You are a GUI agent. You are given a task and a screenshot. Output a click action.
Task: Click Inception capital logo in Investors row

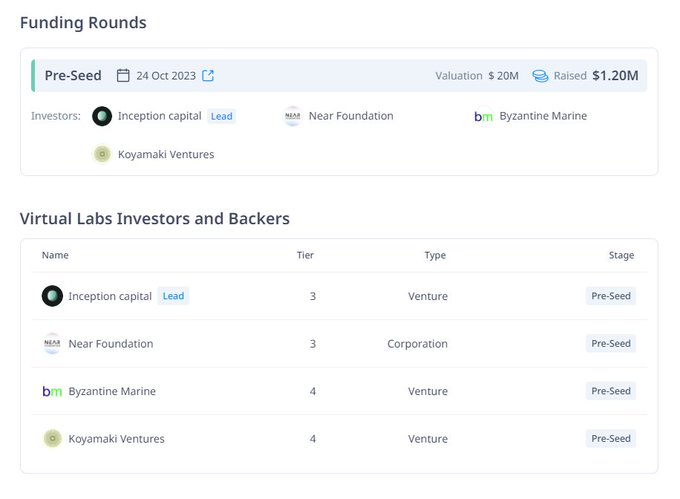point(102,116)
